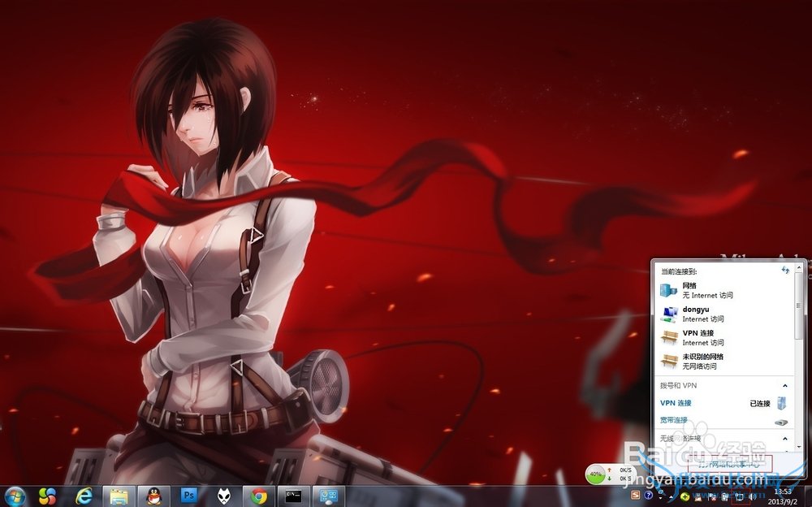Open foobar2000 from the taskbar
812x507 pixels.
[224, 496]
